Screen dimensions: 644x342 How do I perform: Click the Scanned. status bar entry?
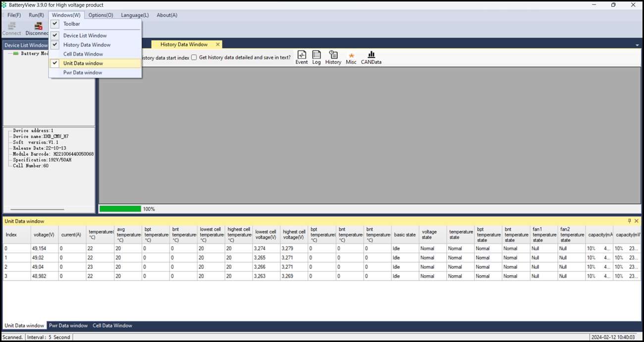coord(13,337)
